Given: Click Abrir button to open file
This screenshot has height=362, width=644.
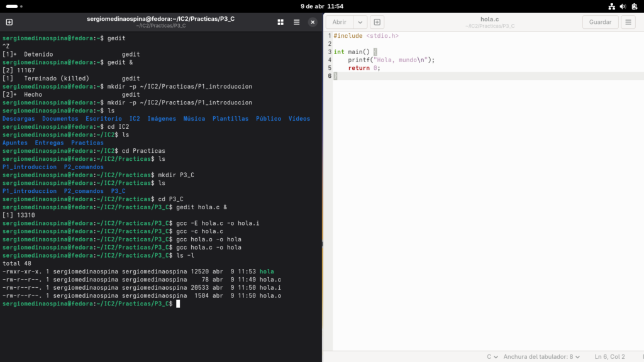Looking at the screenshot, I should pos(339,22).
